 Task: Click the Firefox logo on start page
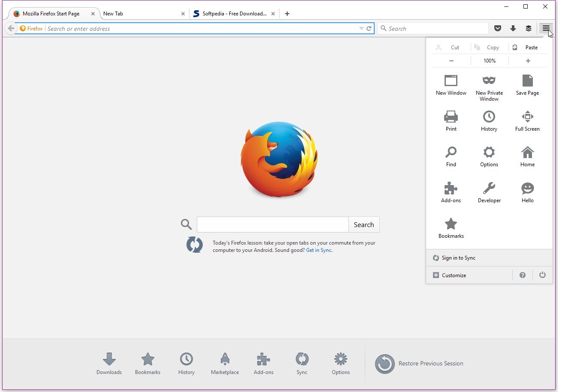pos(279,159)
